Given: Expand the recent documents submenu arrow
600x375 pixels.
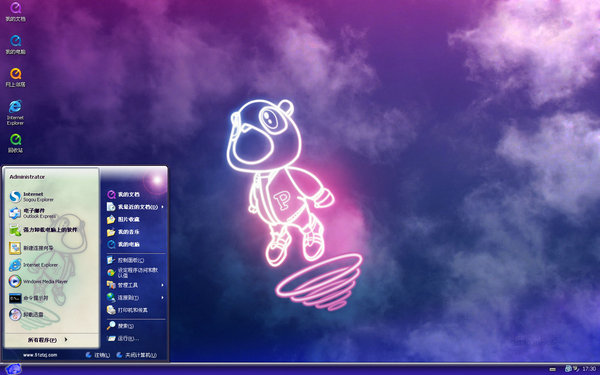Looking at the screenshot, I should pos(162,207).
